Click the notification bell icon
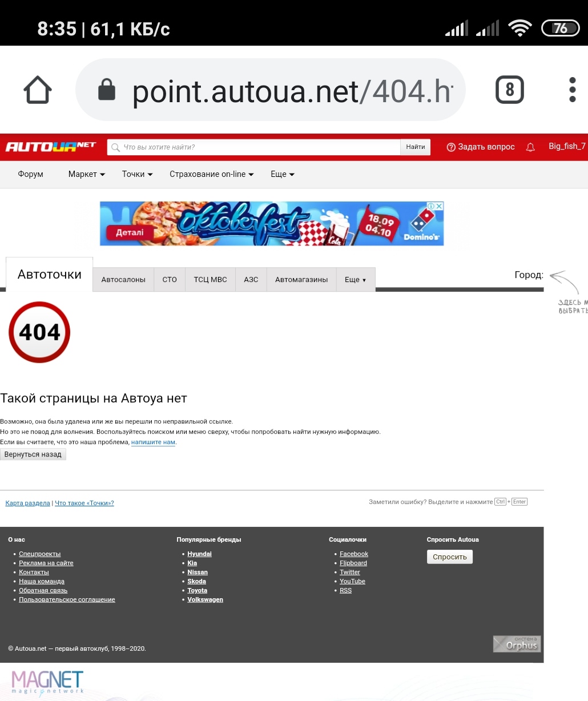Image resolution: width=588 pixels, height=701 pixels. pyautogui.click(x=530, y=147)
